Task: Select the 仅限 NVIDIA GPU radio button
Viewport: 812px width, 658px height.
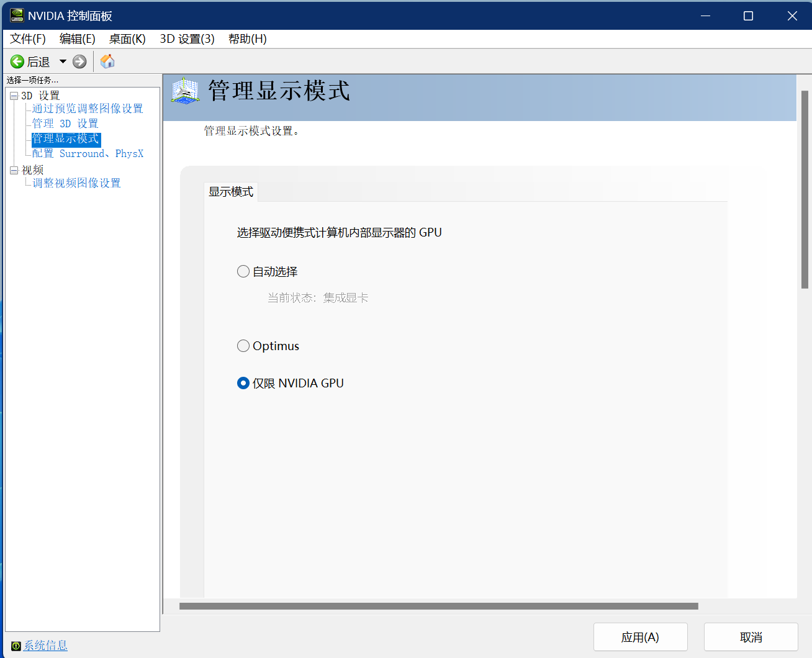Action: pyautogui.click(x=243, y=383)
